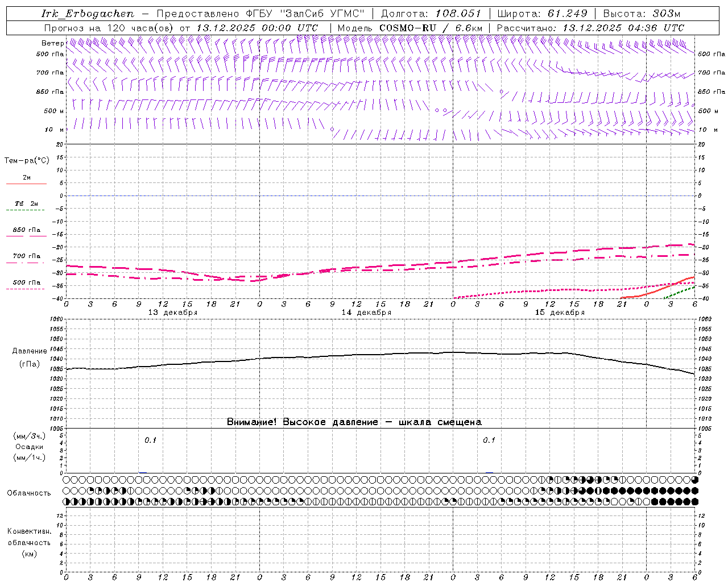Click the (мм/3ч.) precipitation unit label
Screen dimensions: 728x582
29,436
